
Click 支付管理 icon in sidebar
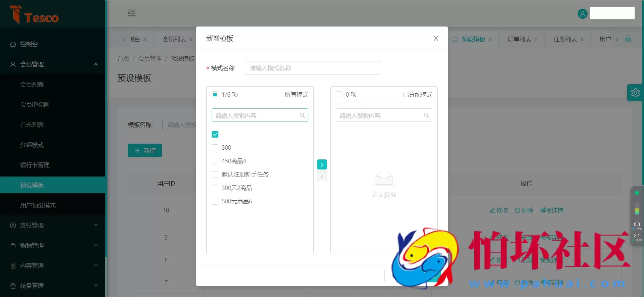13,226
